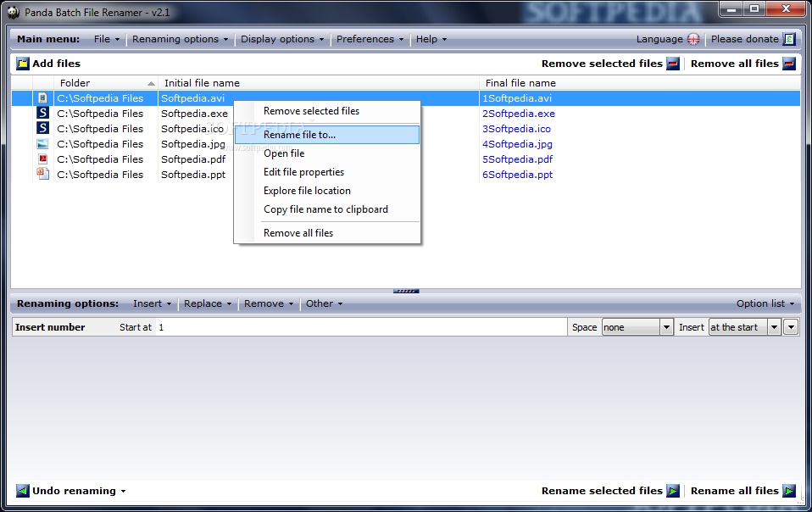This screenshot has width=812, height=512.
Task: Open the Renaming options menu
Action: pyautogui.click(x=180, y=39)
